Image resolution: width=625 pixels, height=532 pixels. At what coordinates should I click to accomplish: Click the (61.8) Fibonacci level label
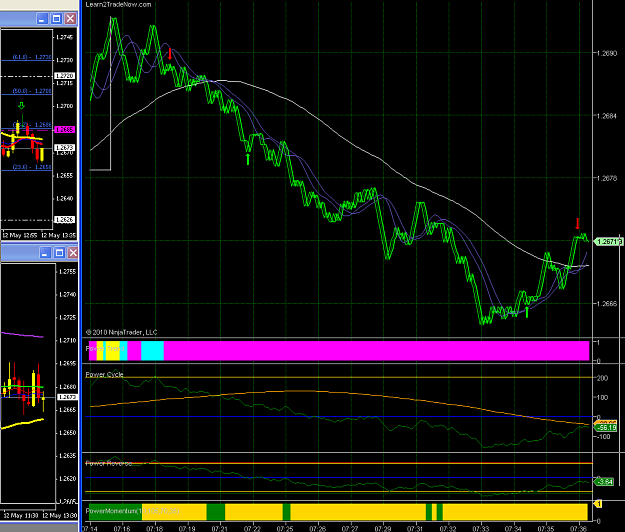point(32,57)
